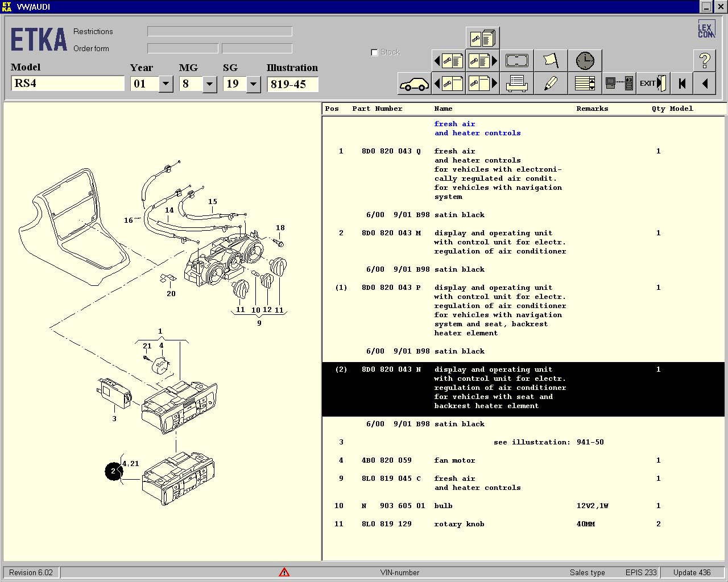
Task: Click callout 15 in the diagram
Action: [213, 202]
